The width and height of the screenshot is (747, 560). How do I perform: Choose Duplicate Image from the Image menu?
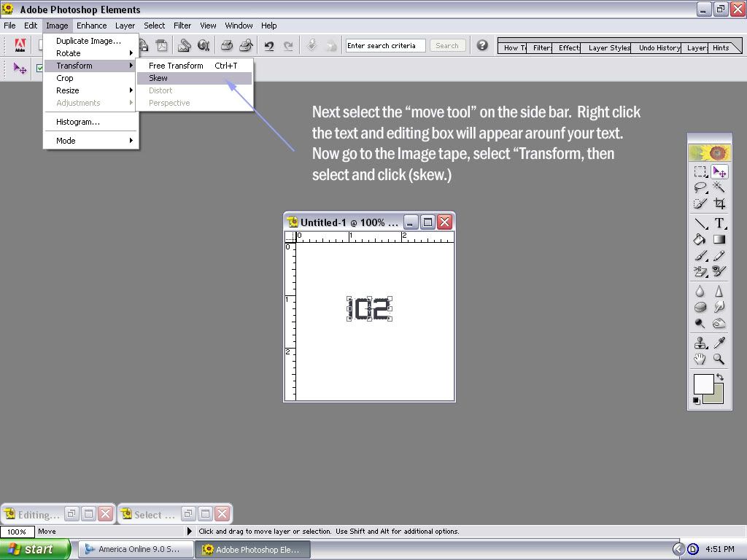coord(90,41)
